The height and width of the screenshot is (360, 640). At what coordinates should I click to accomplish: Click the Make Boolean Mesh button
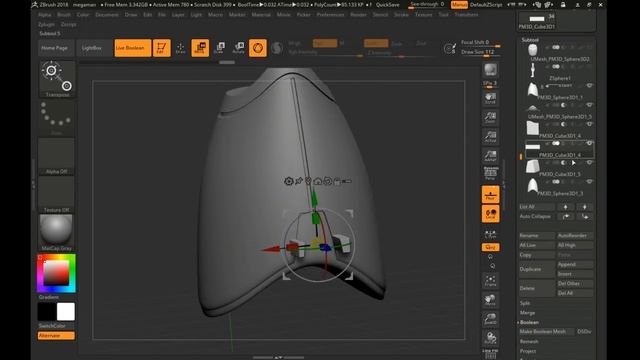click(x=546, y=331)
